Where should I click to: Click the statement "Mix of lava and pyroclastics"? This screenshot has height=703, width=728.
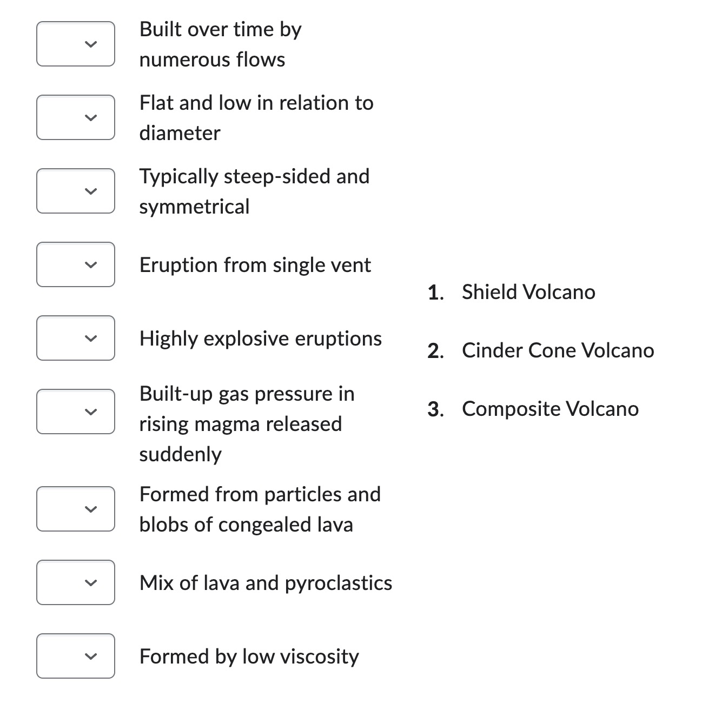[x=266, y=582]
